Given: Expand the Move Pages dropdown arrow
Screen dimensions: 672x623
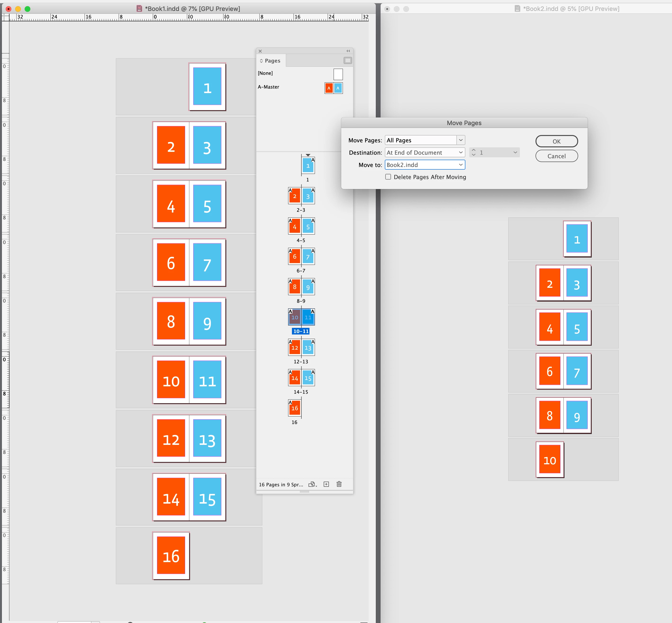Looking at the screenshot, I should tap(461, 140).
